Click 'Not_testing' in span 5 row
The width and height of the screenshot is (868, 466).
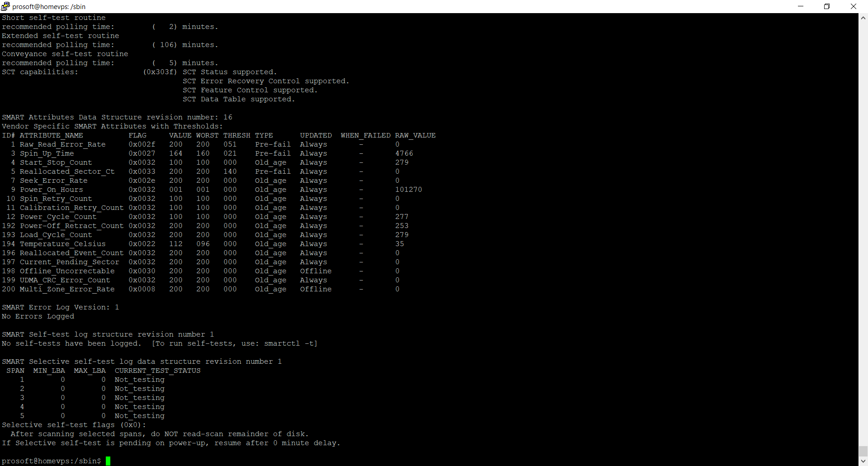pyautogui.click(x=140, y=416)
